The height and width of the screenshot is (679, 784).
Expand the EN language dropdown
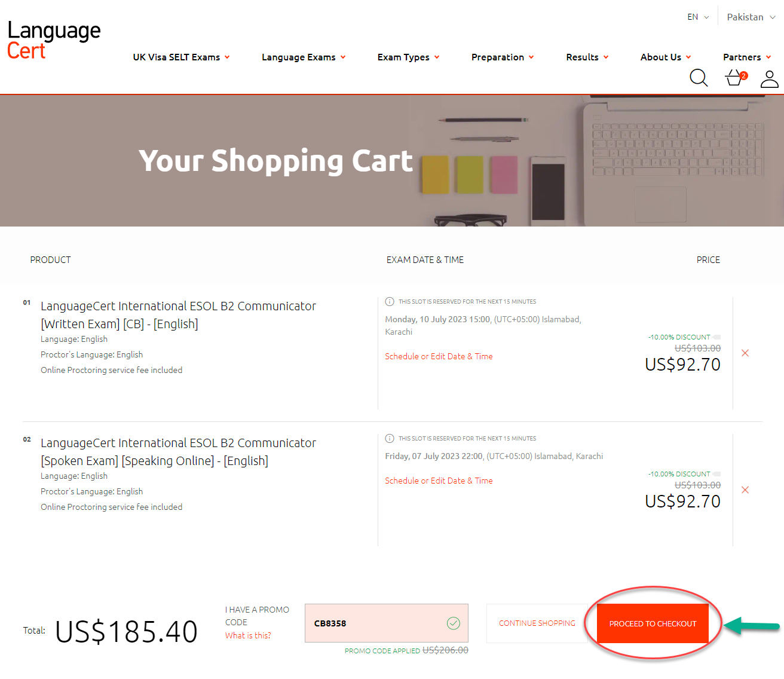[x=698, y=17]
